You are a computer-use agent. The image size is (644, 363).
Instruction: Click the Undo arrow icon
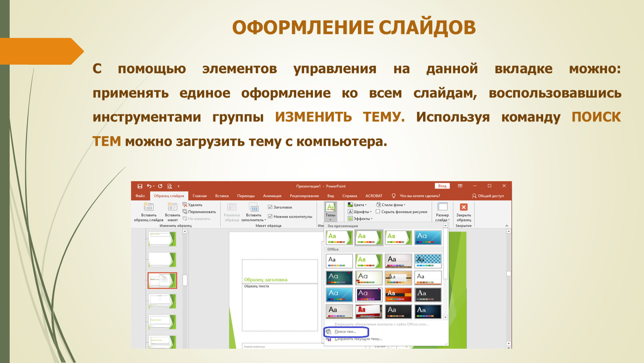coord(149,186)
